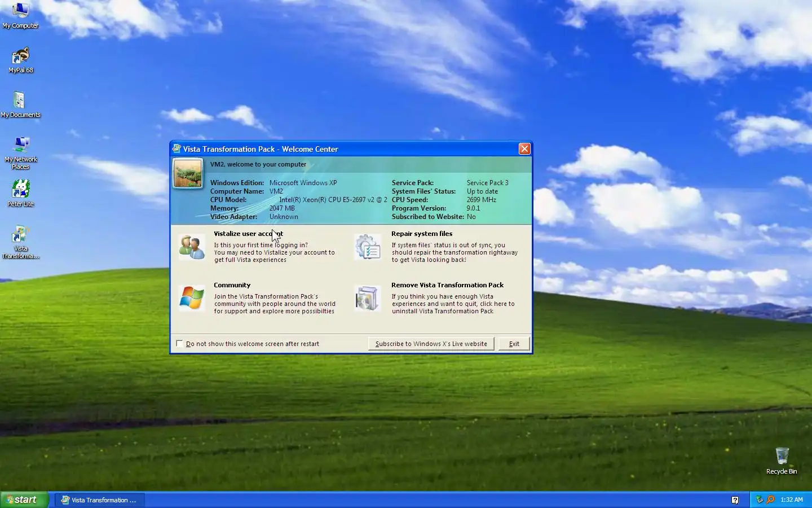Click the 'Service Pack 3' value

click(x=487, y=183)
